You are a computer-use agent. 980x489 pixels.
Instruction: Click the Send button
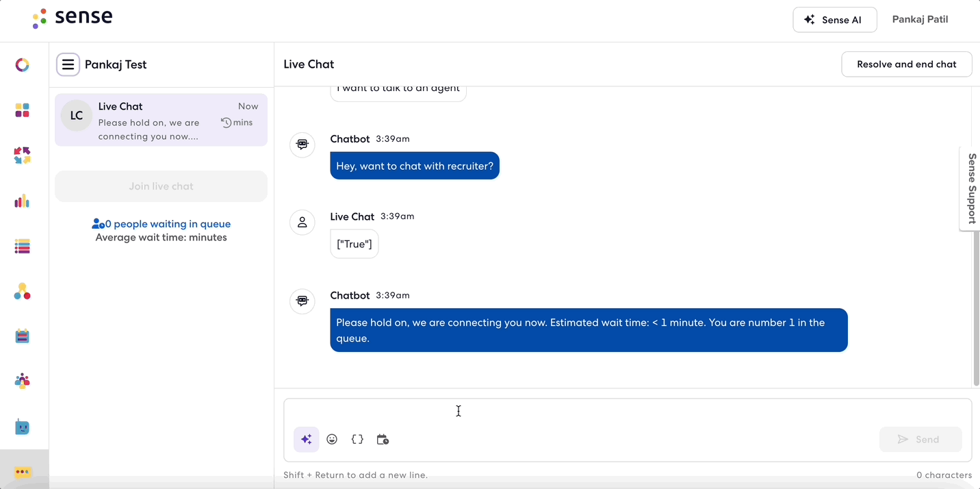click(920, 439)
